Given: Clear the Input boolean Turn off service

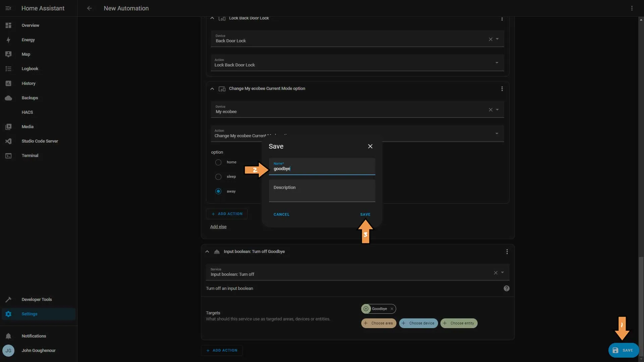Looking at the screenshot, I should (x=495, y=273).
